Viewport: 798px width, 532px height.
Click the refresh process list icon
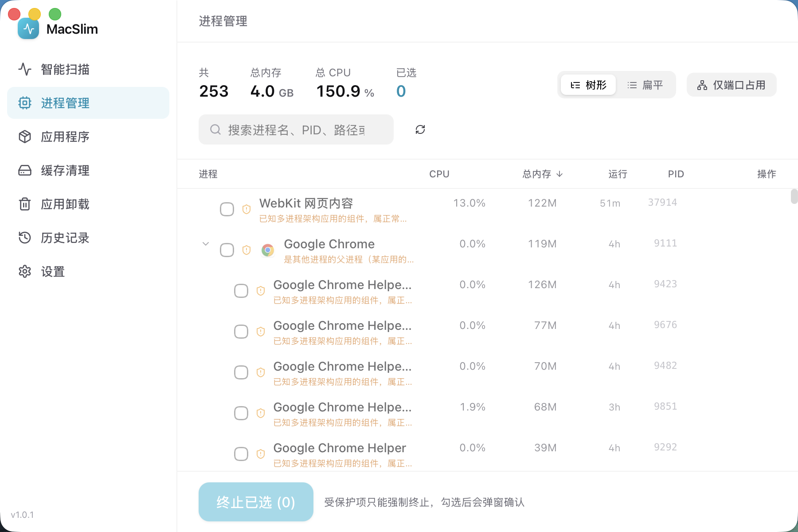click(420, 129)
